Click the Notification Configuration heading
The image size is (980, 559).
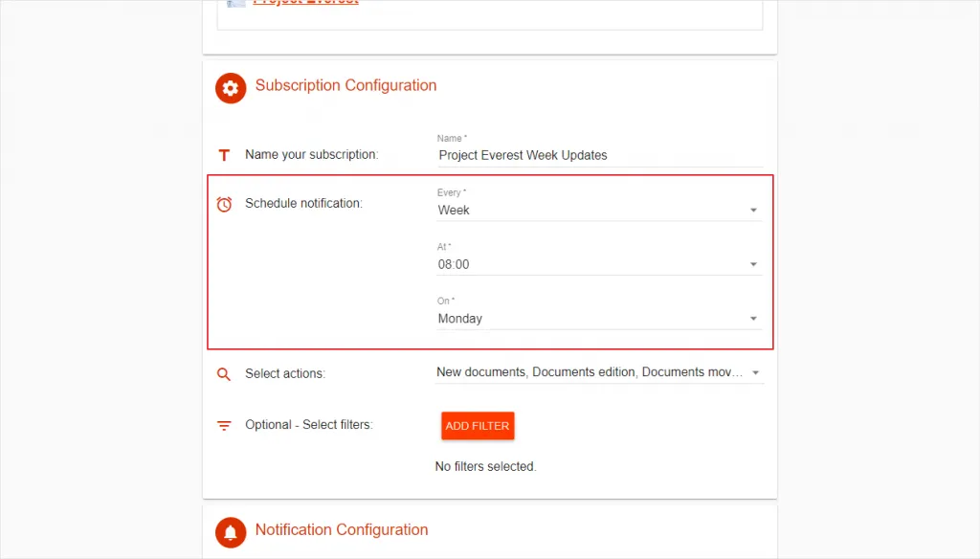tap(342, 529)
